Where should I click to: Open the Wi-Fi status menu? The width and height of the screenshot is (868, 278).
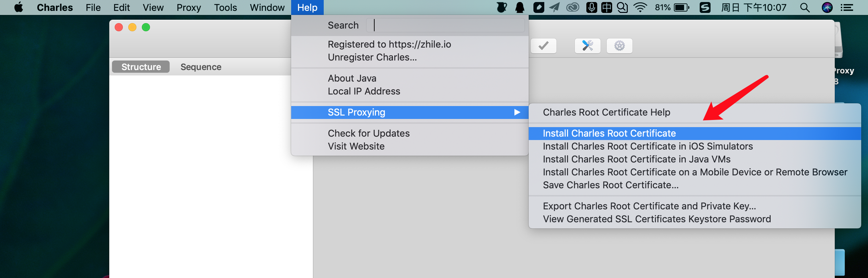[640, 7]
